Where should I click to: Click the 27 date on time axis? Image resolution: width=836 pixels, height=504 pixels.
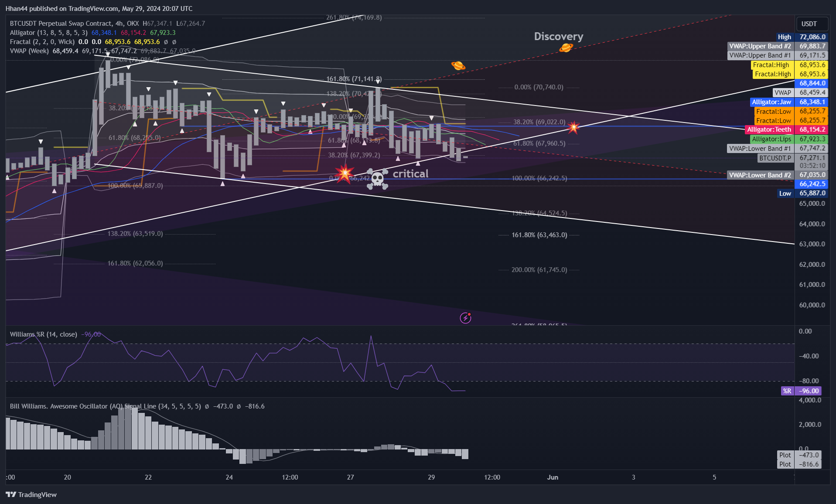(351, 477)
